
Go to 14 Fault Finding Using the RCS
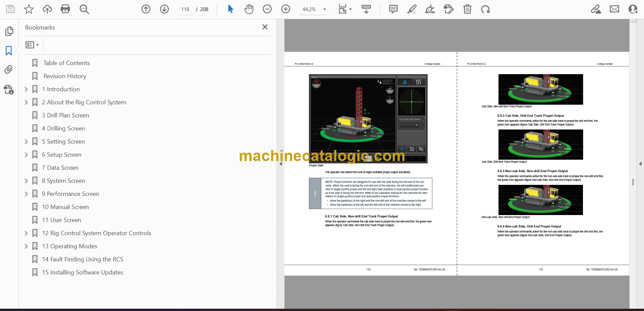coord(83,259)
